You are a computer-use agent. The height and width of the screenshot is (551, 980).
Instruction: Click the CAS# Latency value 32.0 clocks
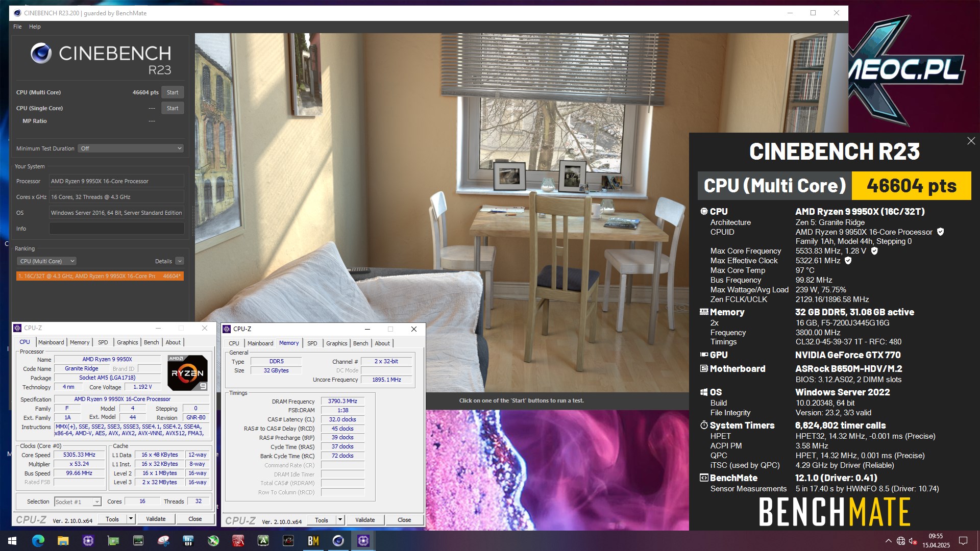342,419
